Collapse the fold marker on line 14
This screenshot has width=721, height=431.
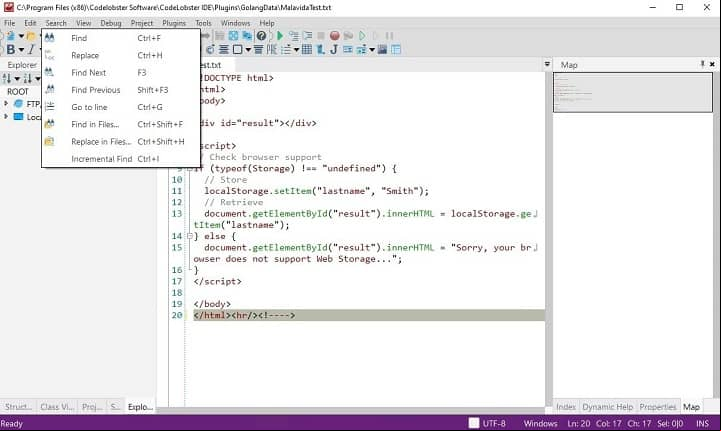coord(189,236)
